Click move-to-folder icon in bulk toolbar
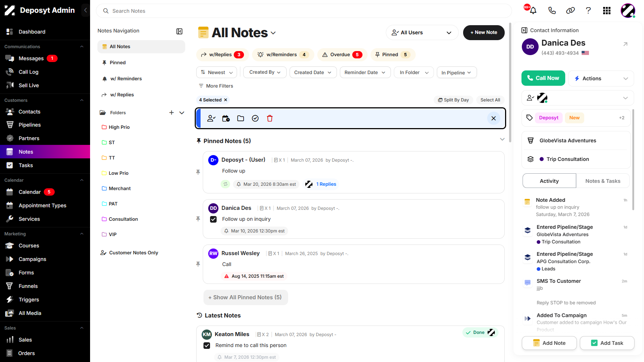The image size is (644, 362). click(x=241, y=118)
